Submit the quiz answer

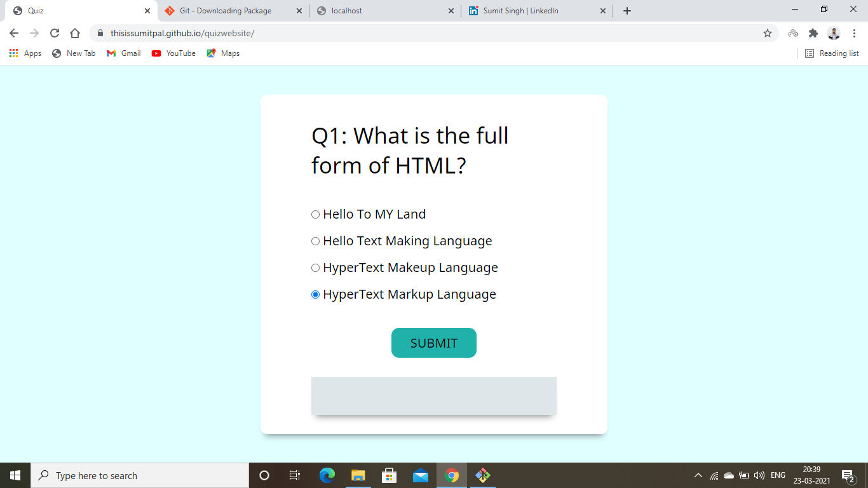click(x=434, y=343)
